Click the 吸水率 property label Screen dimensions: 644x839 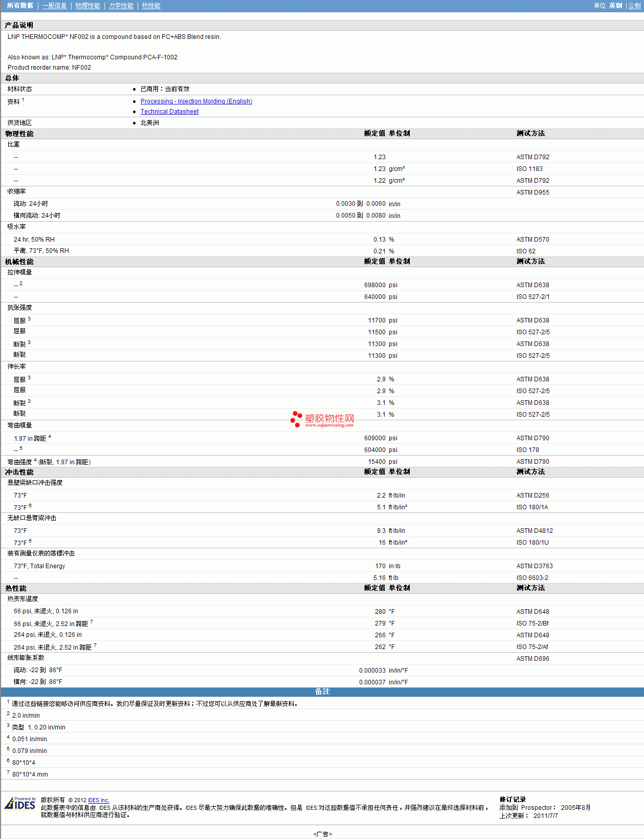point(16,227)
